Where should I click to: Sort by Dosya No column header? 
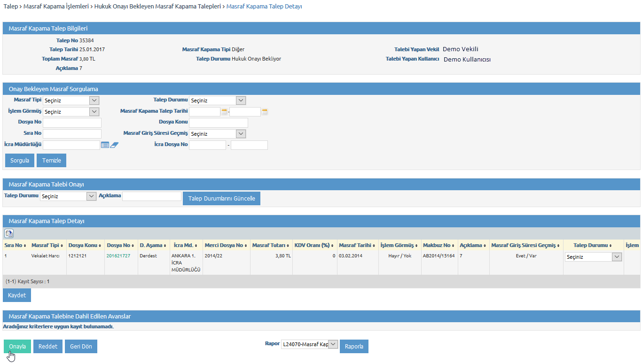tap(120, 245)
